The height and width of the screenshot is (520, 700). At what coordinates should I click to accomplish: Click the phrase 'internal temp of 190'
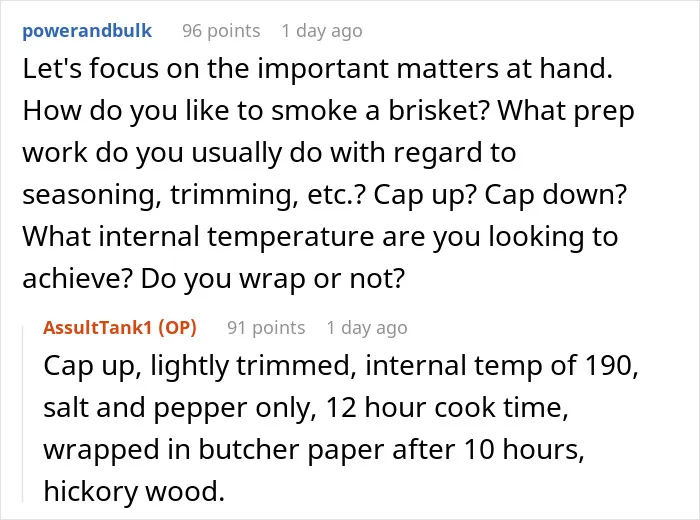tap(499, 366)
